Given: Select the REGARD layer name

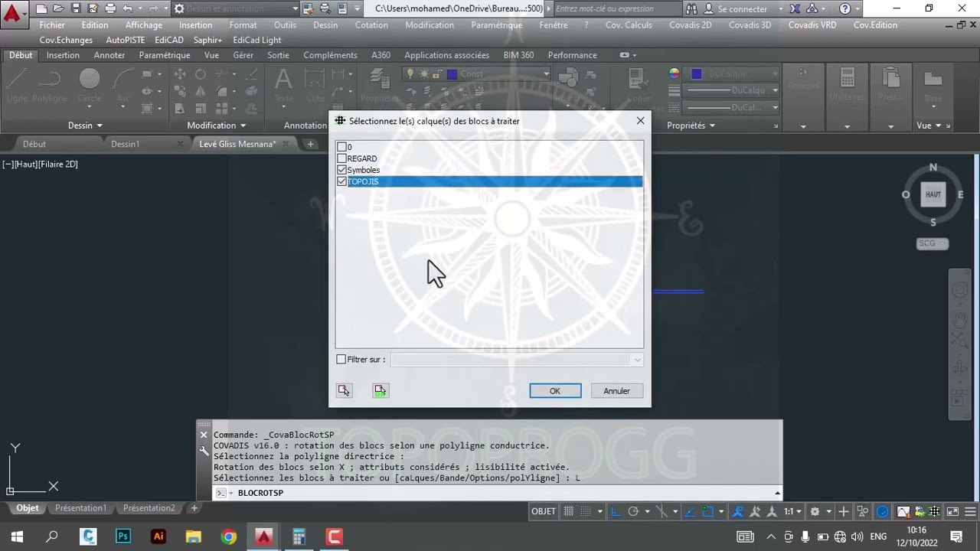Looking at the screenshot, I should tap(361, 158).
